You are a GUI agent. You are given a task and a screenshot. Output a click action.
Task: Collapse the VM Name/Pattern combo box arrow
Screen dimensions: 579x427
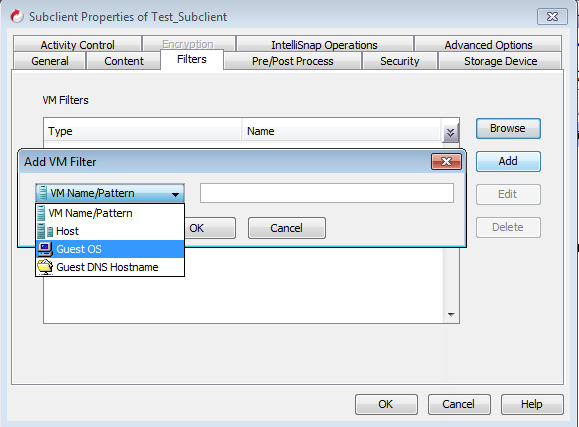(175, 194)
